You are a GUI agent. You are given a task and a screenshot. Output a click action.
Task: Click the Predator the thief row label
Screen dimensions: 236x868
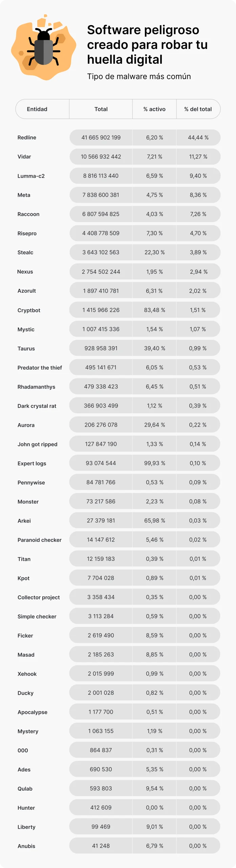40,368
